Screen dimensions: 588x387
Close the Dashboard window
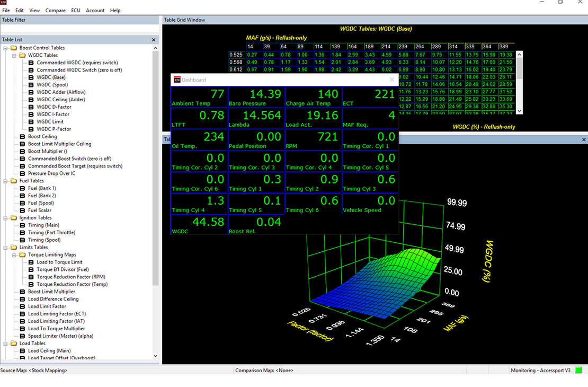pos(392,80)
